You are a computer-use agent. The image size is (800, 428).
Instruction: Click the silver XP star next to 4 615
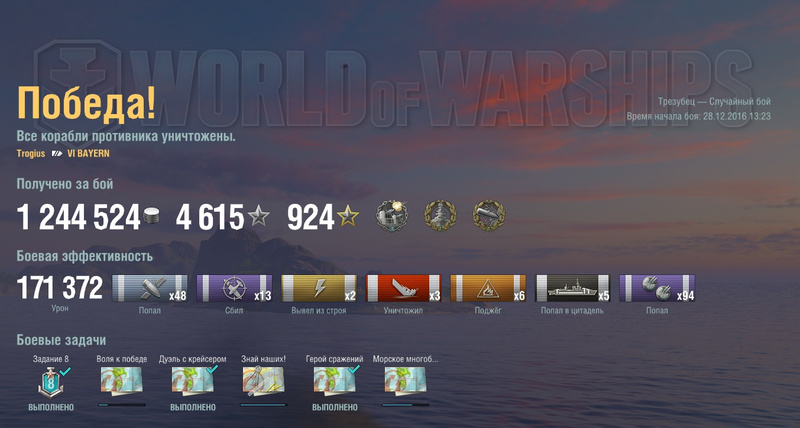259,216
